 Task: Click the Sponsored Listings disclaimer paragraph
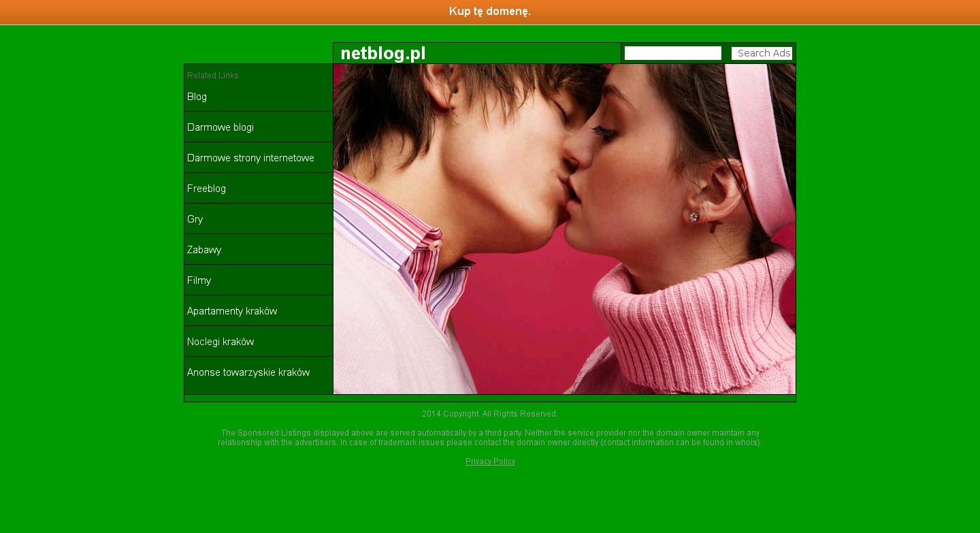point(489,438)
